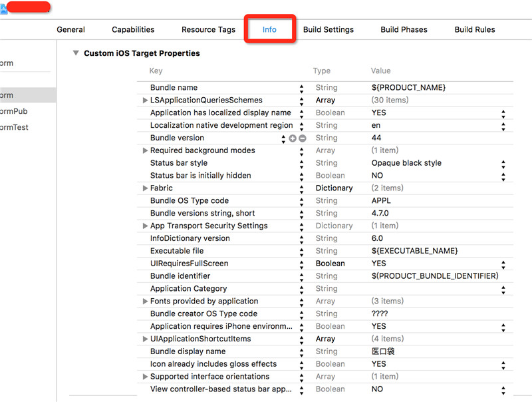Select the Info tab
Image resolution: width=532 pixels, height=402 pixels.
pos(269,29)
